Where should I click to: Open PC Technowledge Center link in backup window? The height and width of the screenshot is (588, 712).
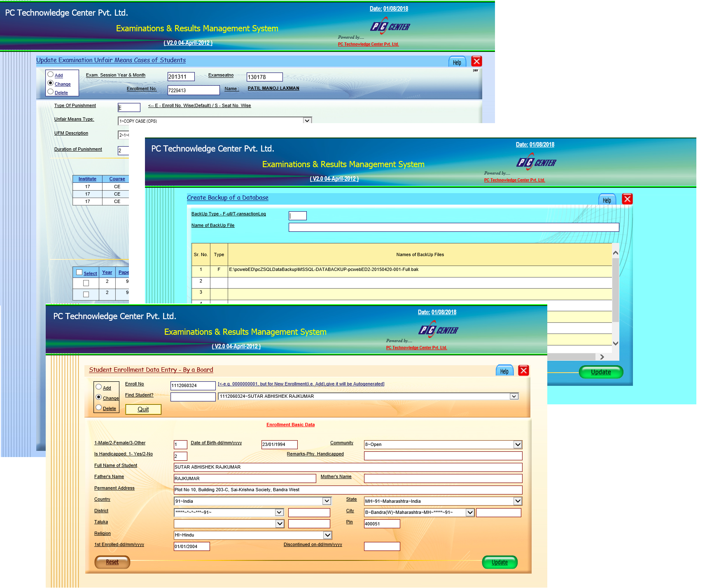pyautogui.click(x=514, y=180)
